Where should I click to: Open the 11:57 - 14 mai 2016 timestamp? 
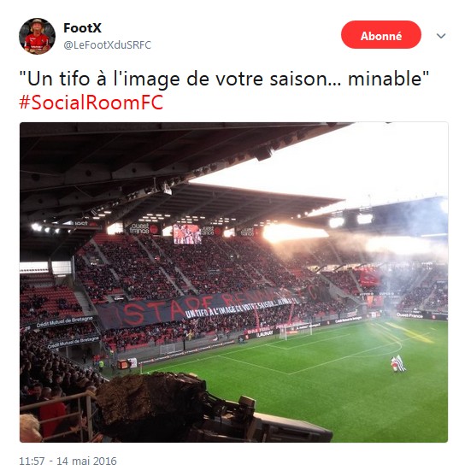click(x=68, y=461)
